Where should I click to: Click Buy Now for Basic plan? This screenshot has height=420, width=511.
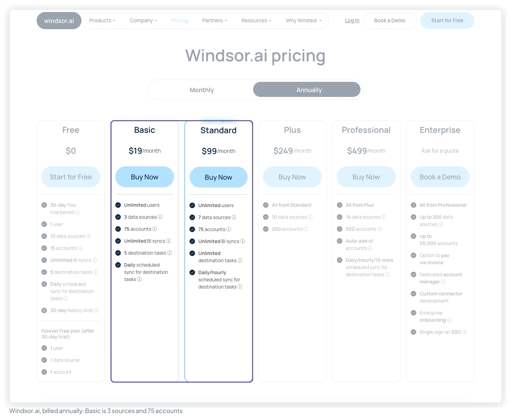(144, 177)
